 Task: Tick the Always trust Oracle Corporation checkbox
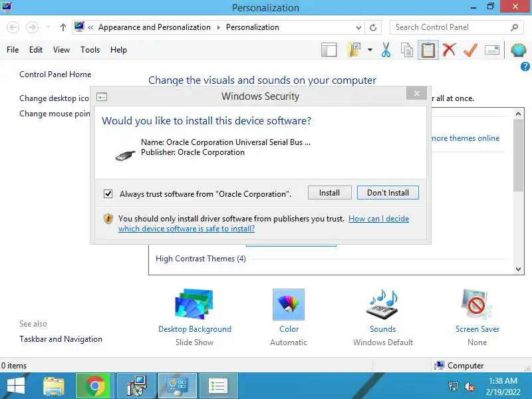[108, 194]
